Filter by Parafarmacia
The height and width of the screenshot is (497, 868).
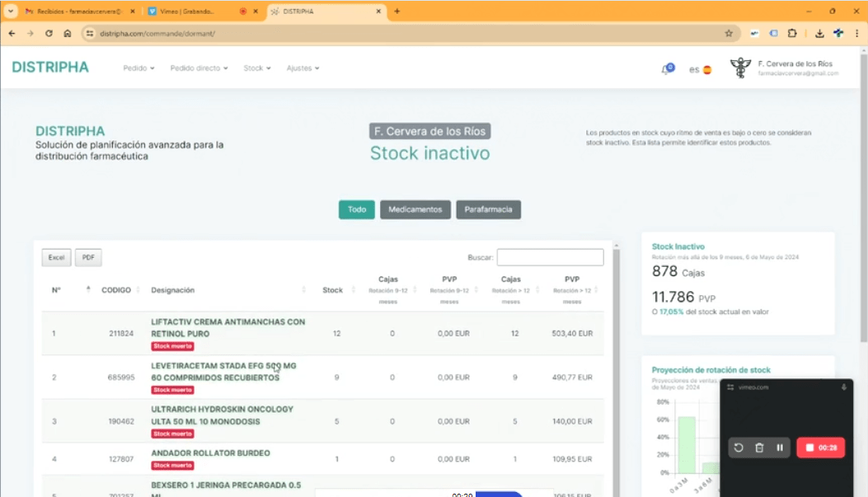point(488,209)
